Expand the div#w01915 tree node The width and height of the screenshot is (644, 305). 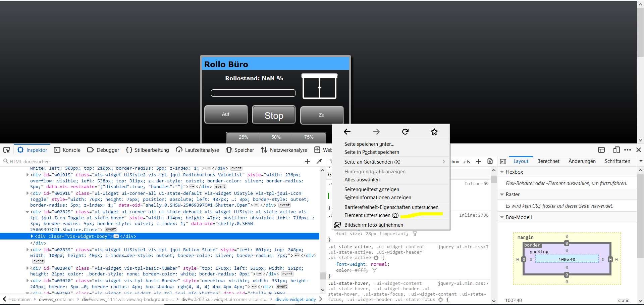pyautogui.click(x=28, y=175)
